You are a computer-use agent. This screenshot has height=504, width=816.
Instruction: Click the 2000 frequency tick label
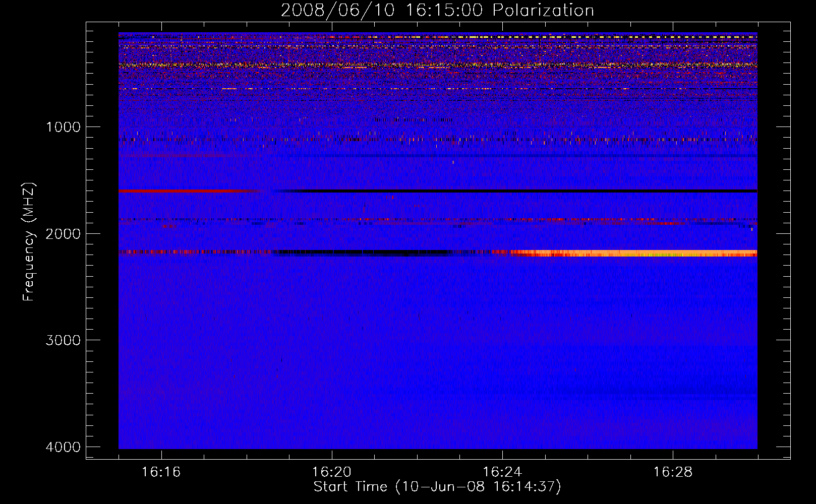[64, 234]
